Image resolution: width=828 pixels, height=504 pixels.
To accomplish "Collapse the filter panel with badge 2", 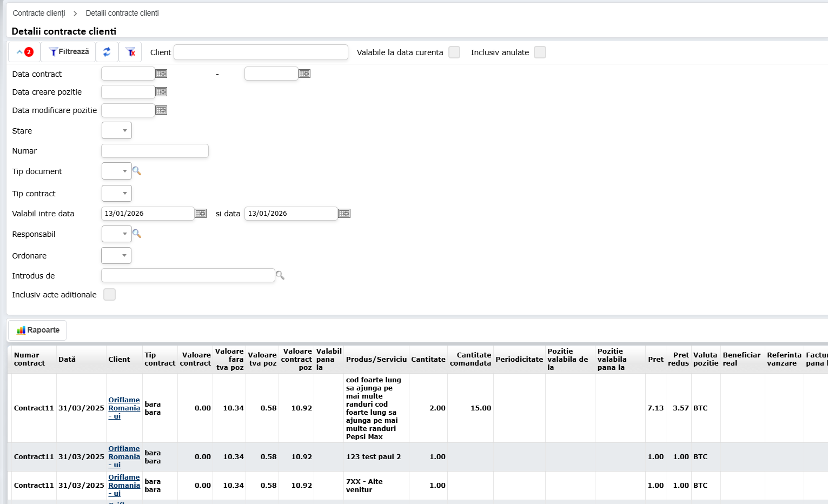I will pyautogui.click(x=24, y=52).
